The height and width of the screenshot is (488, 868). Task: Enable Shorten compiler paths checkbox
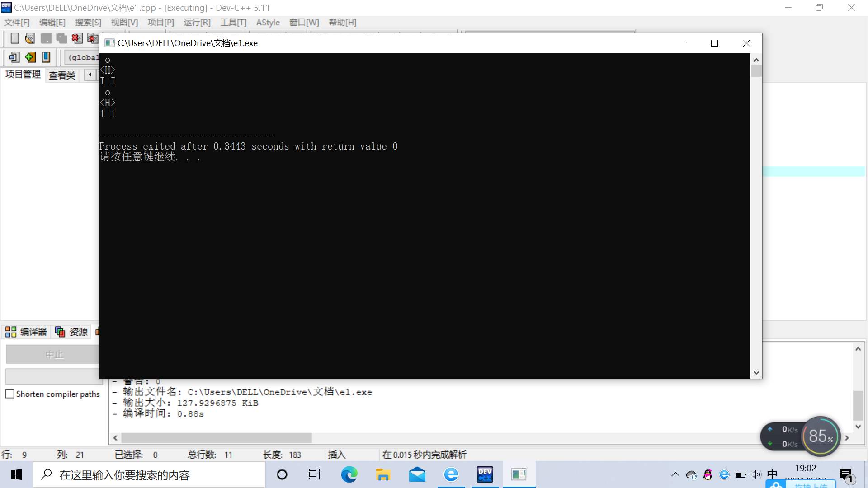[x=10, y=394]
